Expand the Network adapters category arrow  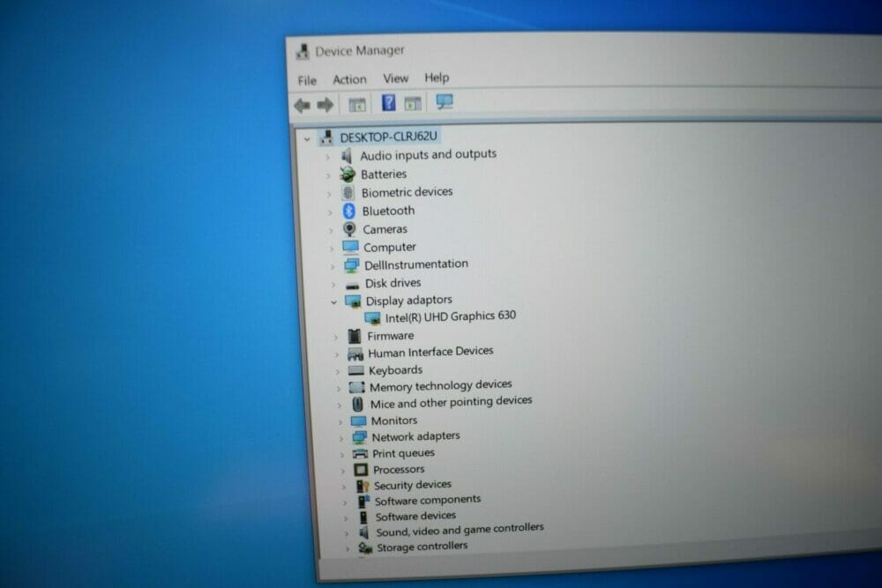pos(340,438)
